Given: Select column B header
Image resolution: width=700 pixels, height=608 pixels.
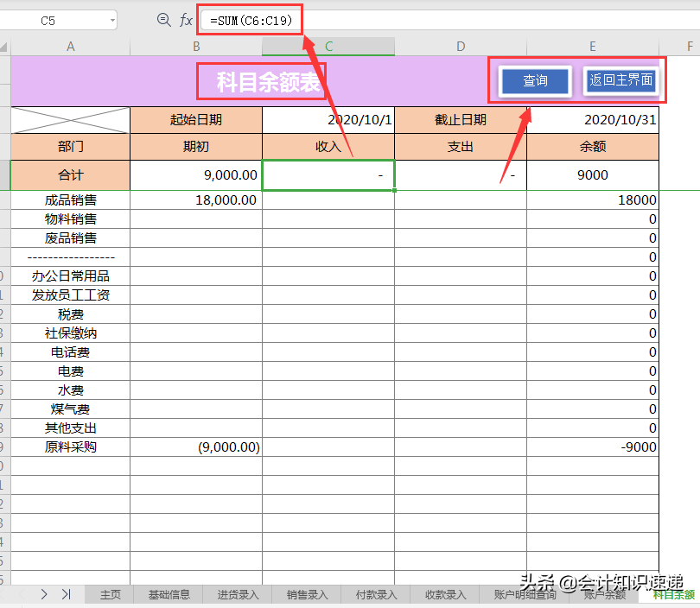Looking at the screenshot, I should point(196,47).
